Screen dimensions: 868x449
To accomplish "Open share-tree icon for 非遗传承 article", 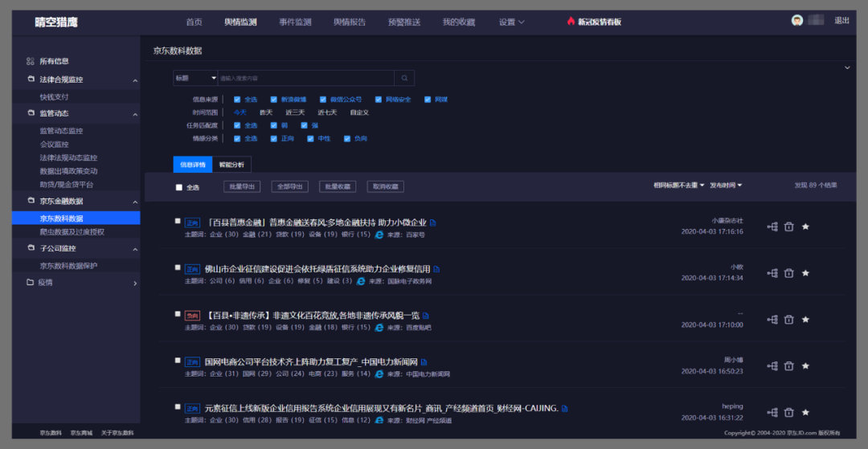I will (x=772, y=320).
